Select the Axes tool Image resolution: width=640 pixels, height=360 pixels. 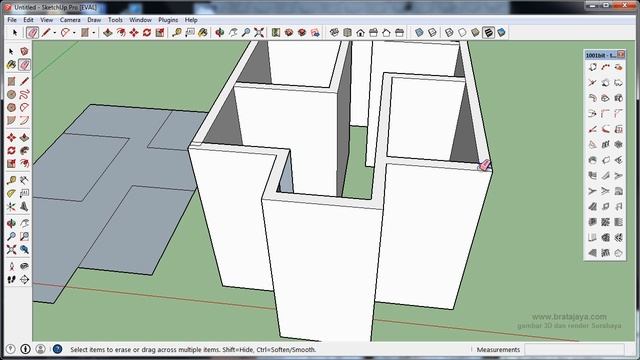pyautogui.click(x=11, y=206)
